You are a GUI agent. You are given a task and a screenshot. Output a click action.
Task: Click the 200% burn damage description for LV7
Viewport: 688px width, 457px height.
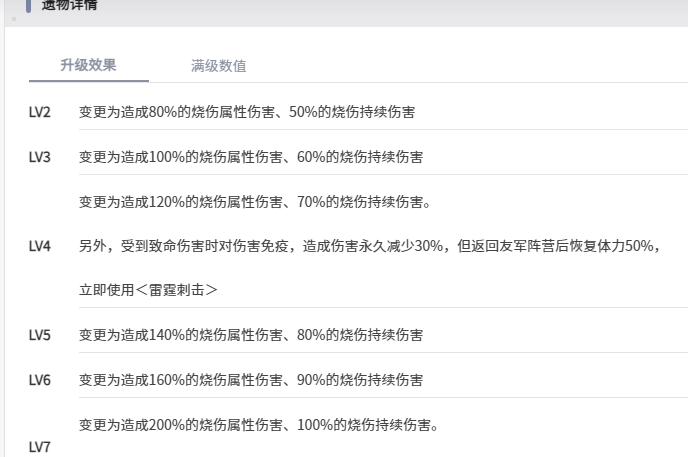click(x=258, y=425)
